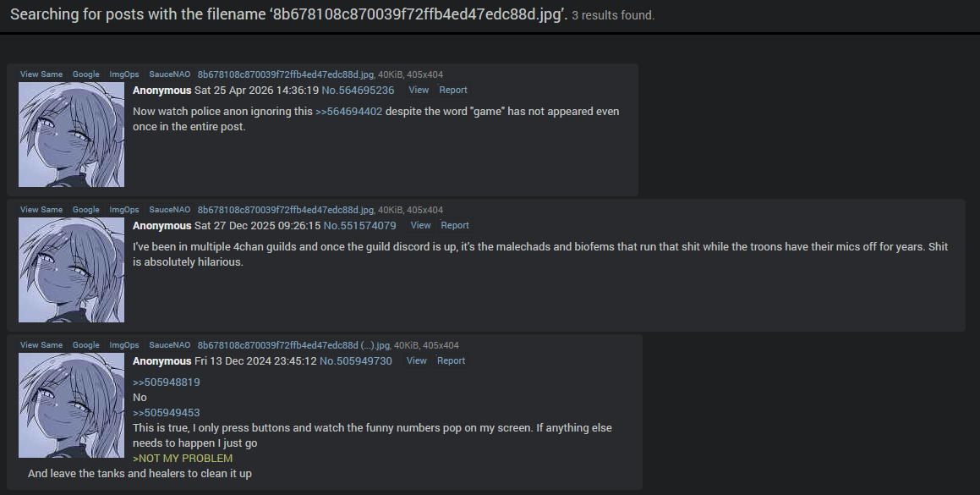Image resolution: width=980 pixels, height=495 pixels.
Task: Open Google search for the first post image
Action: click(85, 74)
